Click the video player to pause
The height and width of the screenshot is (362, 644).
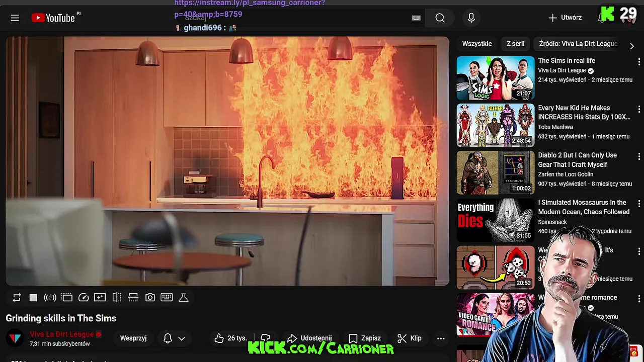pos(227,161)
